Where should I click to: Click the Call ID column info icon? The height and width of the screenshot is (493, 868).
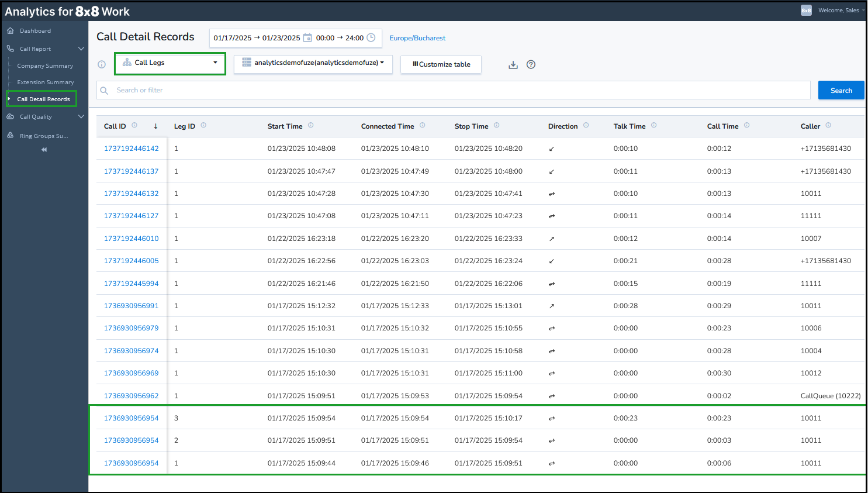tap(134, 125)
